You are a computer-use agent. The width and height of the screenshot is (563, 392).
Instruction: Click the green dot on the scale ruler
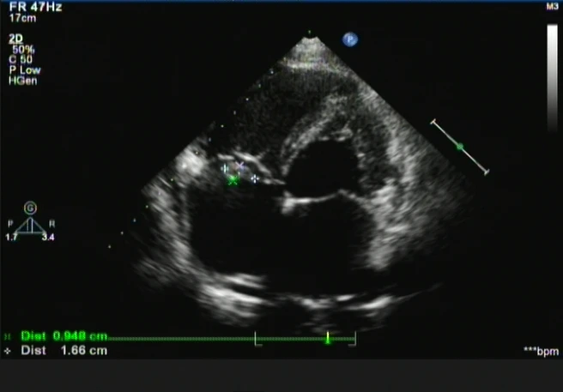point(460,148)
